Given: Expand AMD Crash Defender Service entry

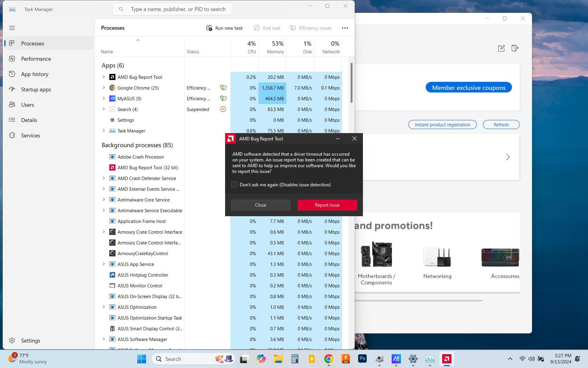Looking at the screenshot, I should coord(104,178).
